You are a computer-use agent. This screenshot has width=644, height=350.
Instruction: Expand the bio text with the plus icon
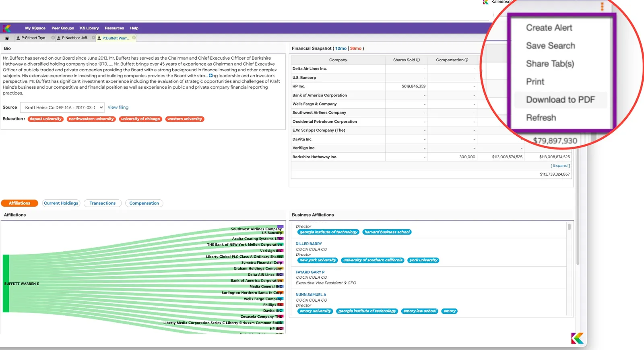pyautogui.click(x=211, y=76)
